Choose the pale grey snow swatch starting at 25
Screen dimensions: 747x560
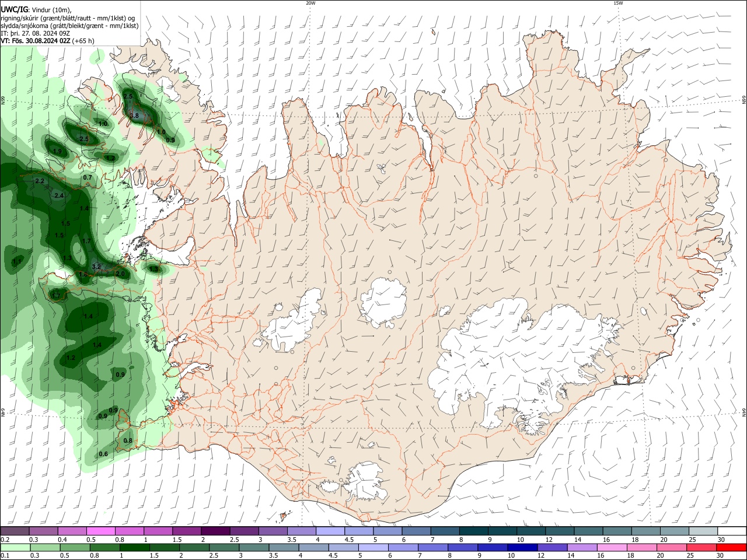703,531
